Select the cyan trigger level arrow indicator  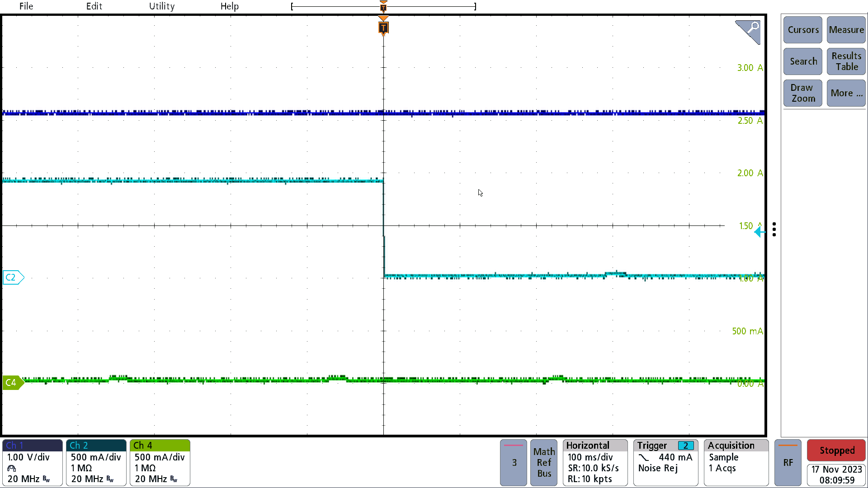click(759, 232)
